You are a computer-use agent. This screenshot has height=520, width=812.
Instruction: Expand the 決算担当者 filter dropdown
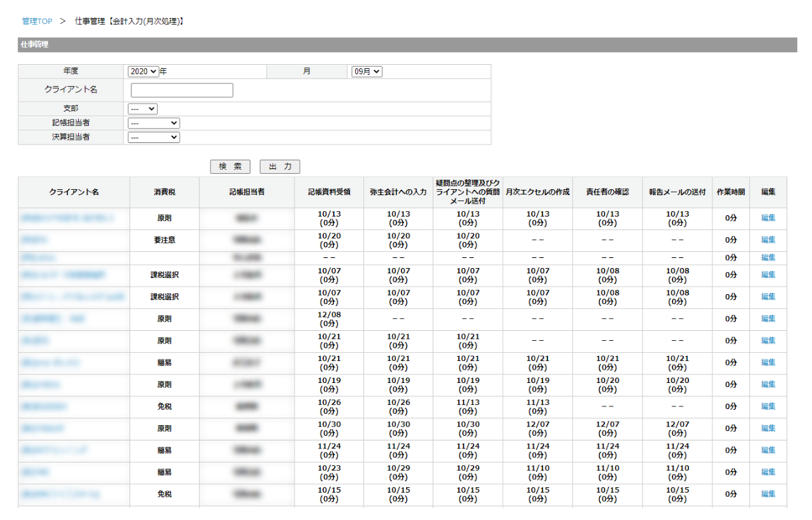point(154,137)
